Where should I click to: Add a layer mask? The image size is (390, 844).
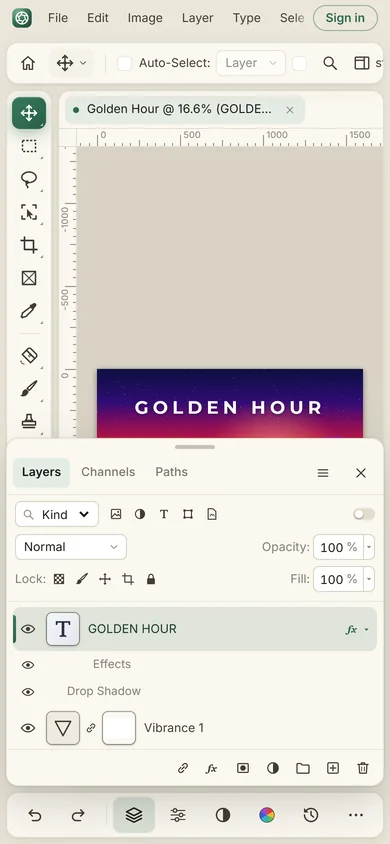point(243,768)
